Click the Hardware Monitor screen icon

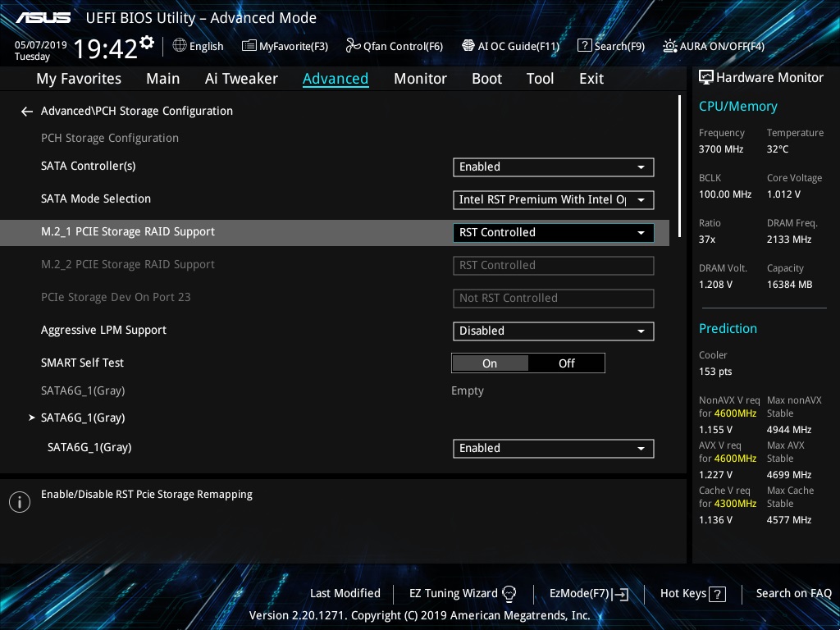706,78
